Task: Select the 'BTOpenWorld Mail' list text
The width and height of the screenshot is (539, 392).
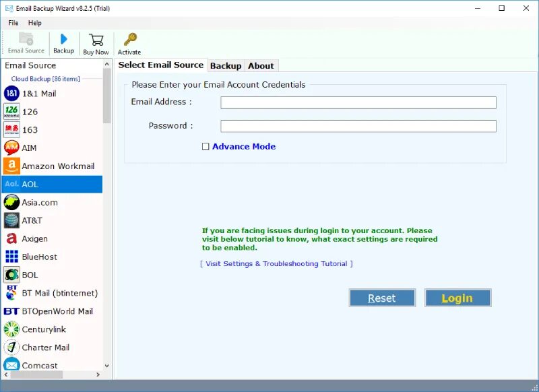Action: coord(57,311)
